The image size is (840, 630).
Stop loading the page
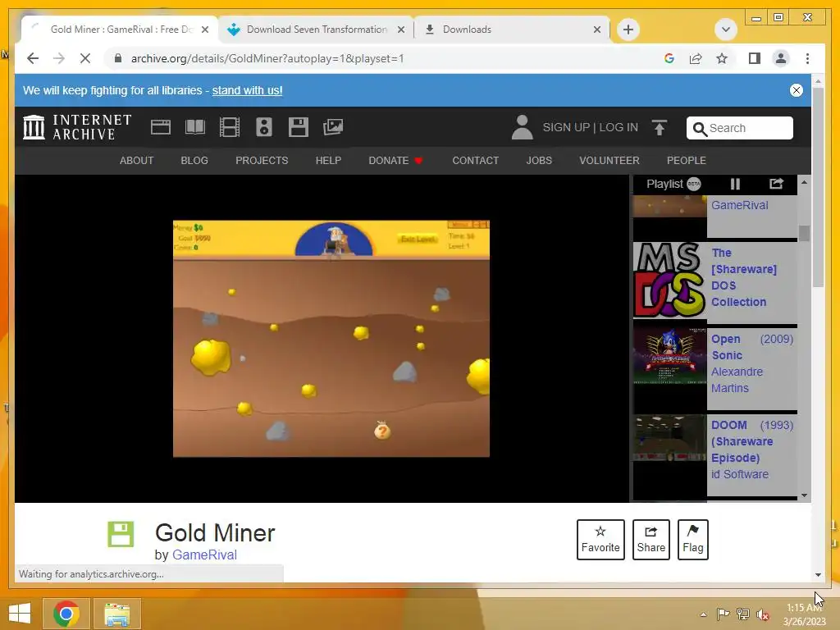(x=85, y=58)
